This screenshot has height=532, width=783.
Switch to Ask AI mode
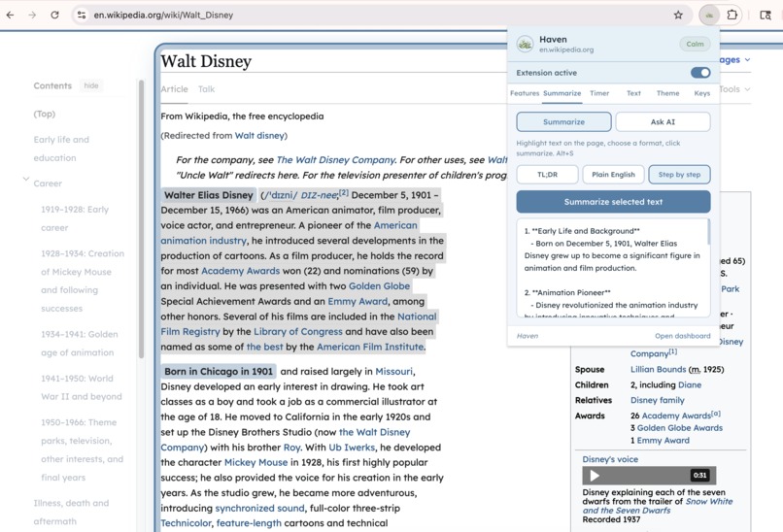click(x=663, y=121)
